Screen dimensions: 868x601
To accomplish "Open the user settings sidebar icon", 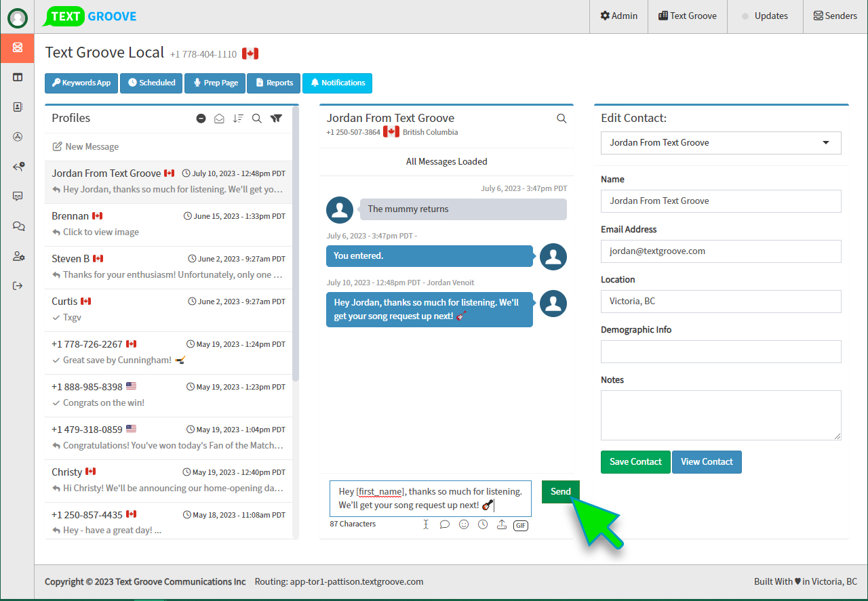I will click(x=18, y=256).
